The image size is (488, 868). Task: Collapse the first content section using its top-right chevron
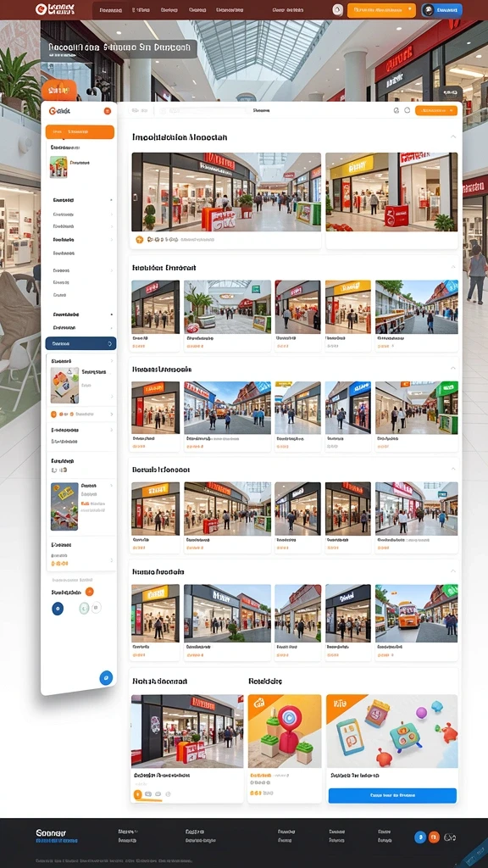453,136
